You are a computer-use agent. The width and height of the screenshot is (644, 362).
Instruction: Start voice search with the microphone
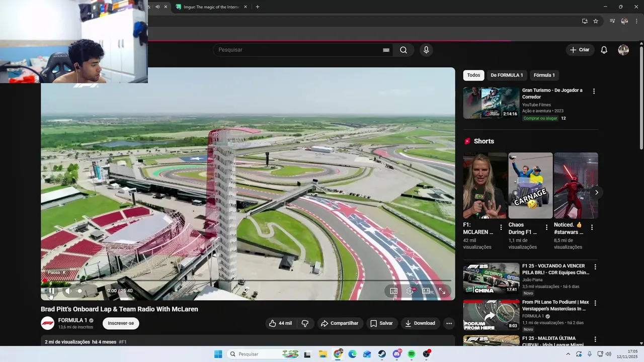click(426, 50)
